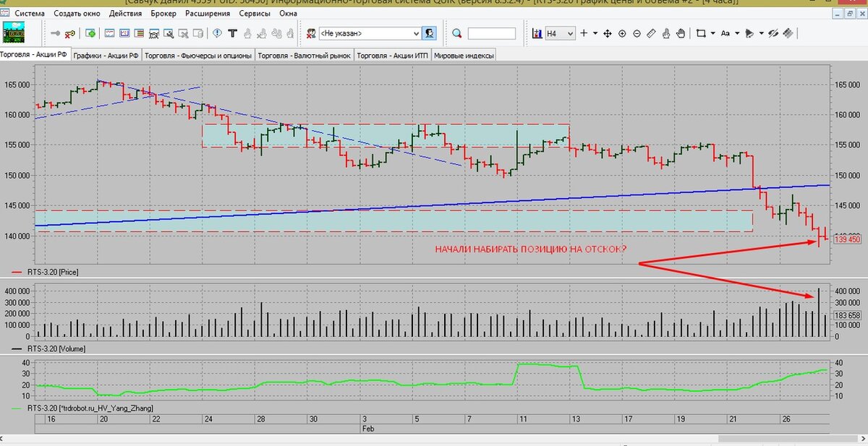Click the RTS-3.20 [Volume] legend label
Viewport: 868px width, 446px height.
click(x=57, y=348)
